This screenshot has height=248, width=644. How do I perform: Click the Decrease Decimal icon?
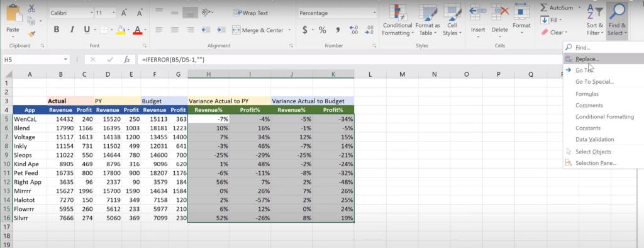pos(369,30)
